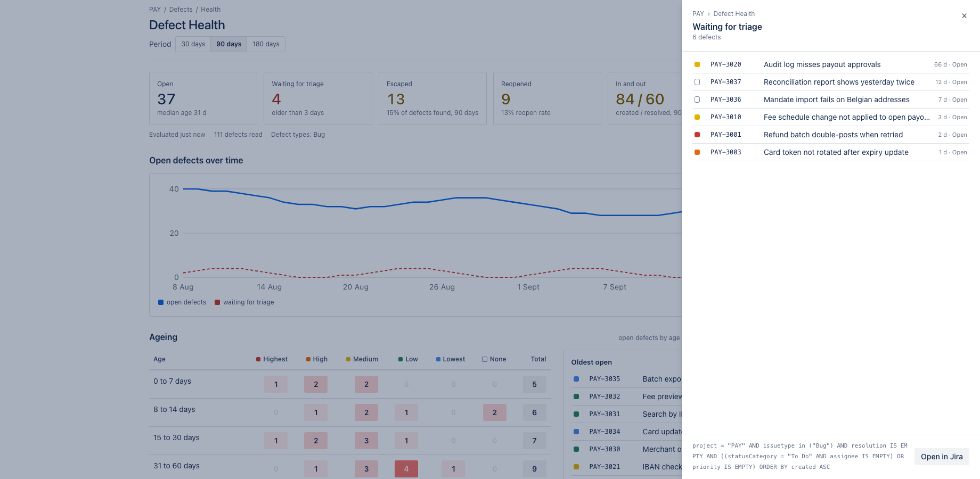980x479 pixels.
Task: Open PAY-3003 Card token row
Action: click(831, 152)
